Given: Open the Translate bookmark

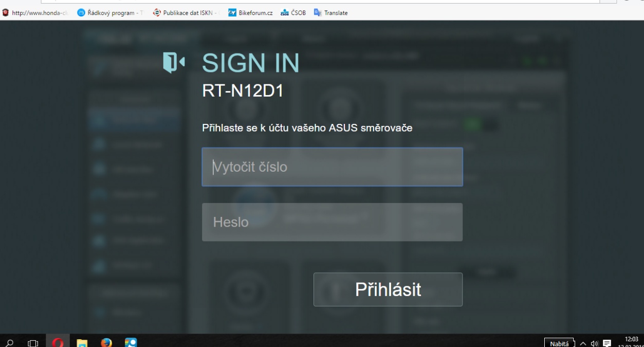Looking at the screenshot, I should (330, 13).
